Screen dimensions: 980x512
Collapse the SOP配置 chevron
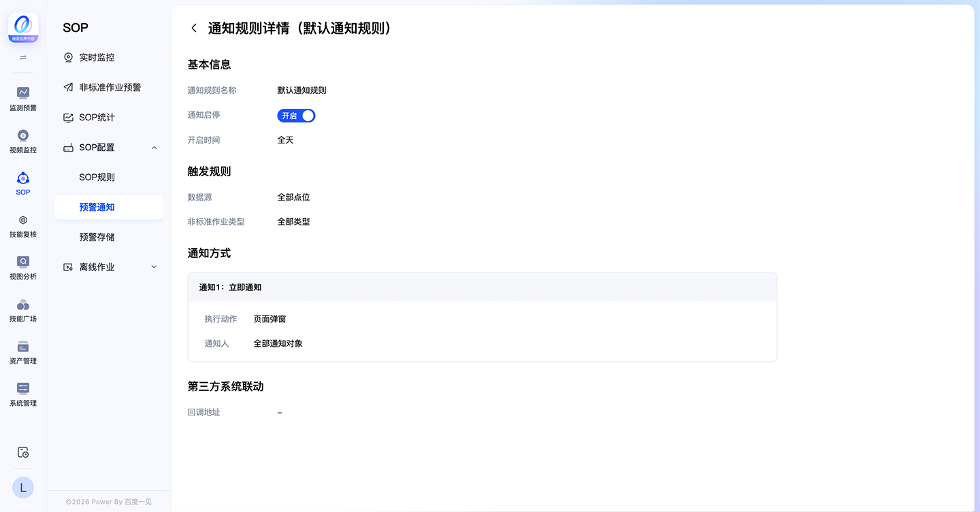coord(154,148)
